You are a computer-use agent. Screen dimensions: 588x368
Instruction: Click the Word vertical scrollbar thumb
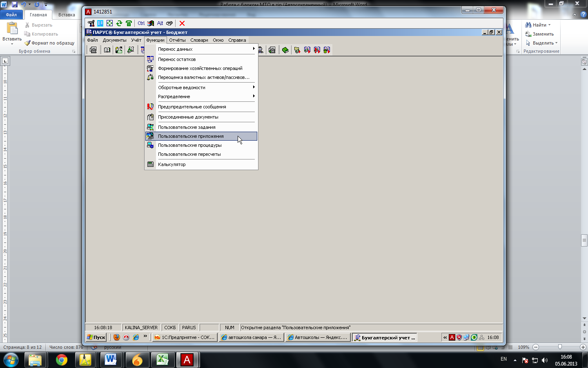click(584, 240)
